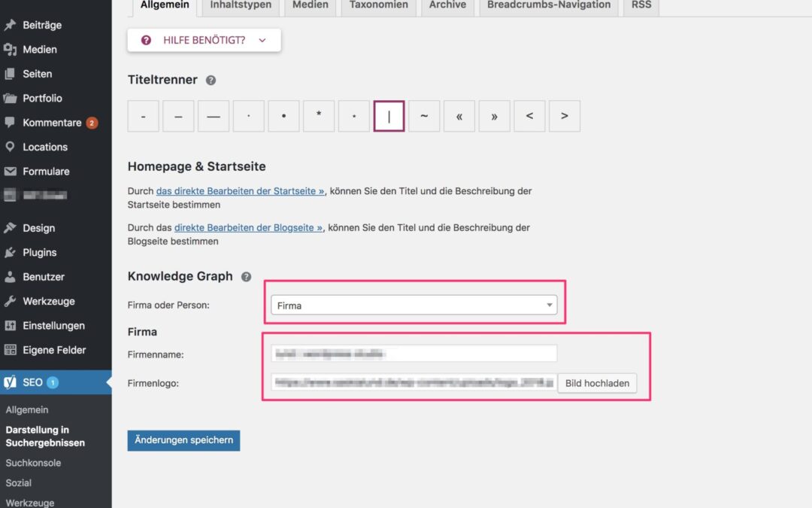Click into the Firmenname text field

pyautogui.click(x=414, y=354)
